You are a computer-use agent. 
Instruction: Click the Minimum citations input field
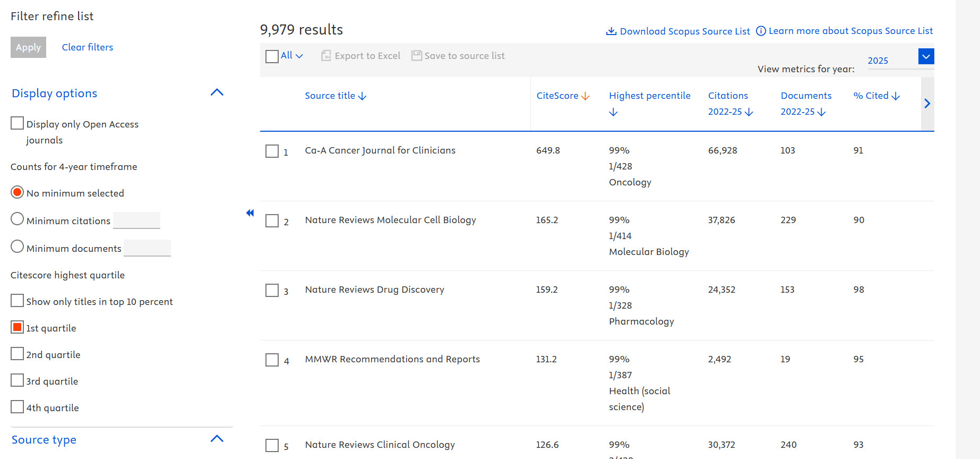136,220
